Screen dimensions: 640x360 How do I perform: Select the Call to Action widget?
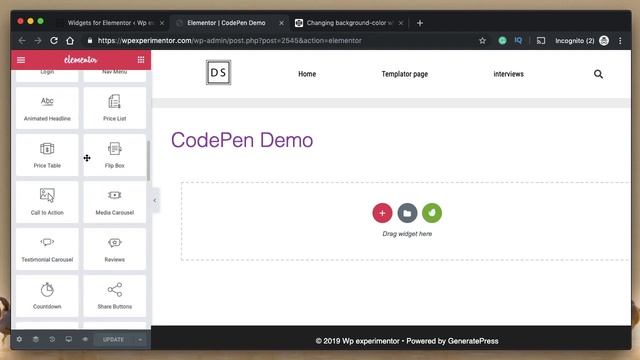point(47,202)
